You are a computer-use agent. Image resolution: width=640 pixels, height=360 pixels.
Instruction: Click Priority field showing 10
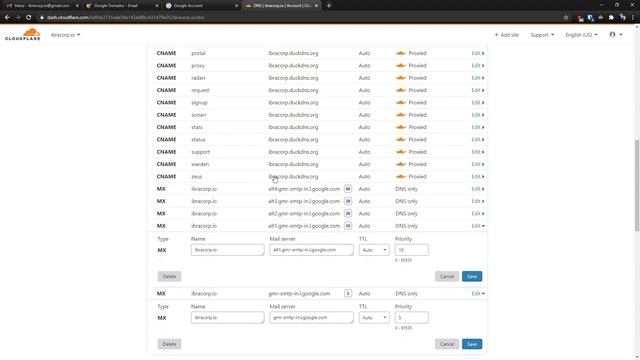pyautogui.click(x=411, y=250)
